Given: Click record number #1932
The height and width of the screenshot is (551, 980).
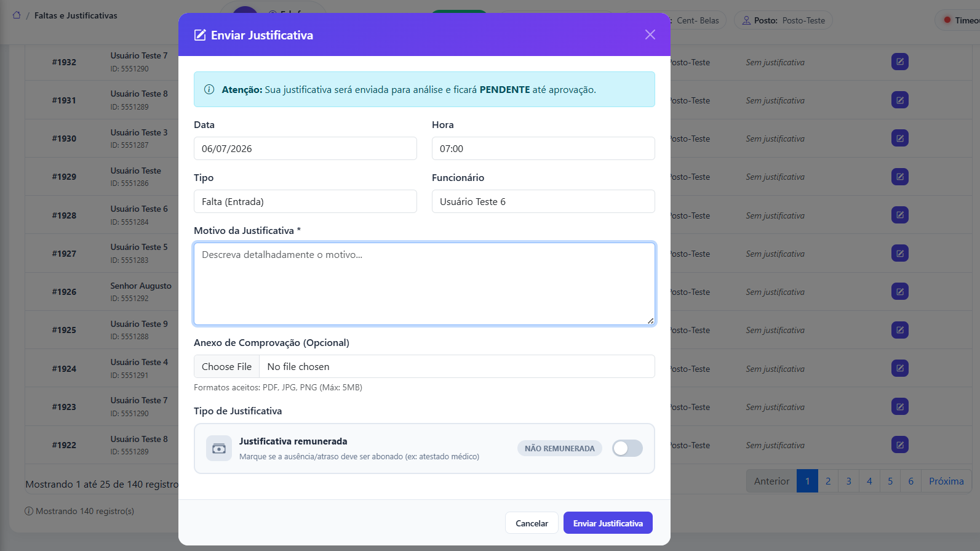Looking at the screenshot, I should 64,62.
